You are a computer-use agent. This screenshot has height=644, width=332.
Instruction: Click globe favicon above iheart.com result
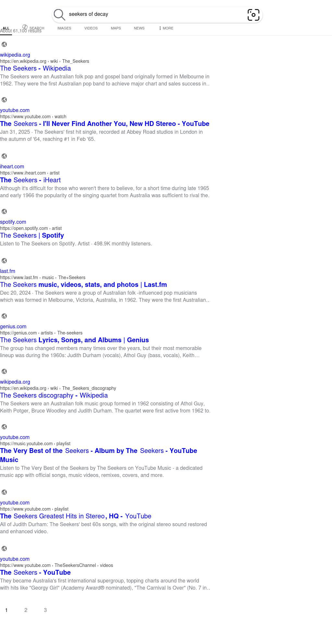[4, 156]
